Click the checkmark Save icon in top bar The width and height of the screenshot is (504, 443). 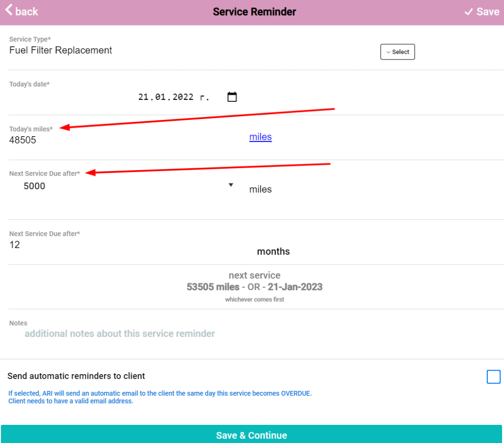click(469, 11)
